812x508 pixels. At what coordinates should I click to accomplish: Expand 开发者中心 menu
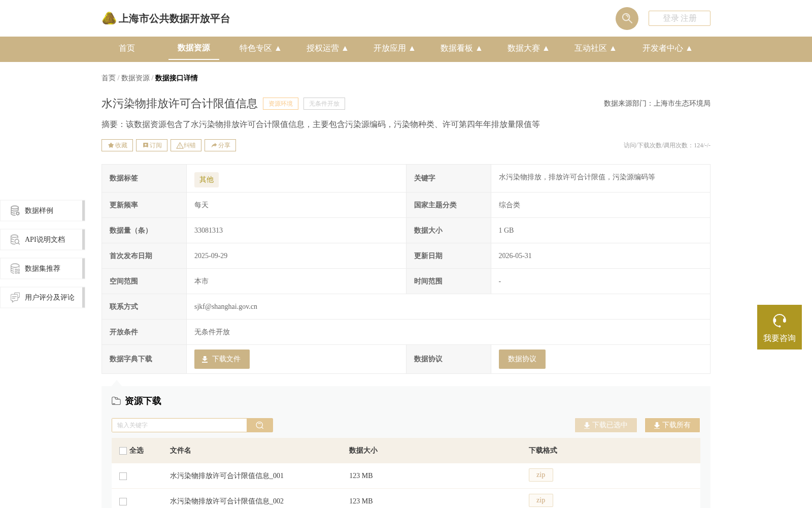point(667,48)
